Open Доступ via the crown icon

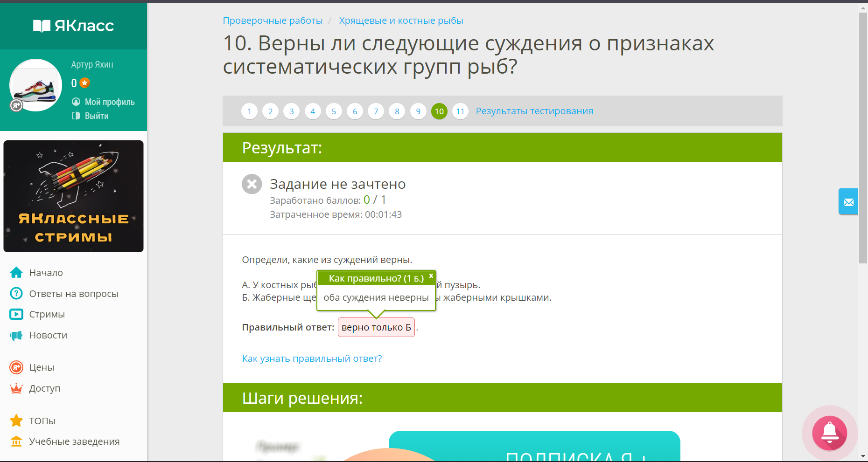point(16,388)
